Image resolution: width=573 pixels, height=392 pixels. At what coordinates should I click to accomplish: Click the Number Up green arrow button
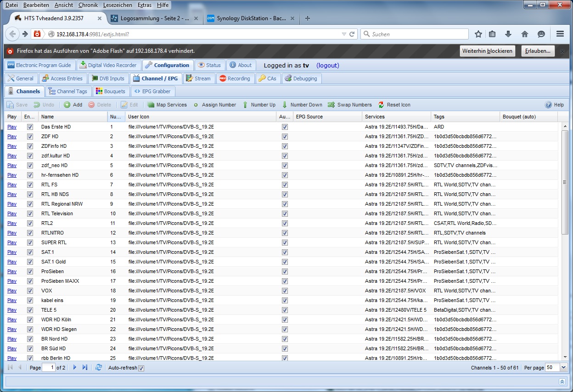(x=259, y=105)
